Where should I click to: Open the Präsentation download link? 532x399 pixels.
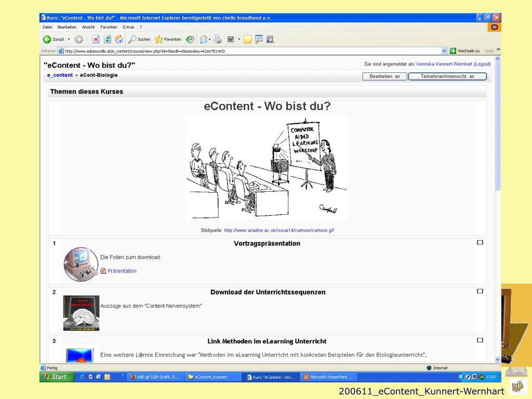[x=122, y=271]
